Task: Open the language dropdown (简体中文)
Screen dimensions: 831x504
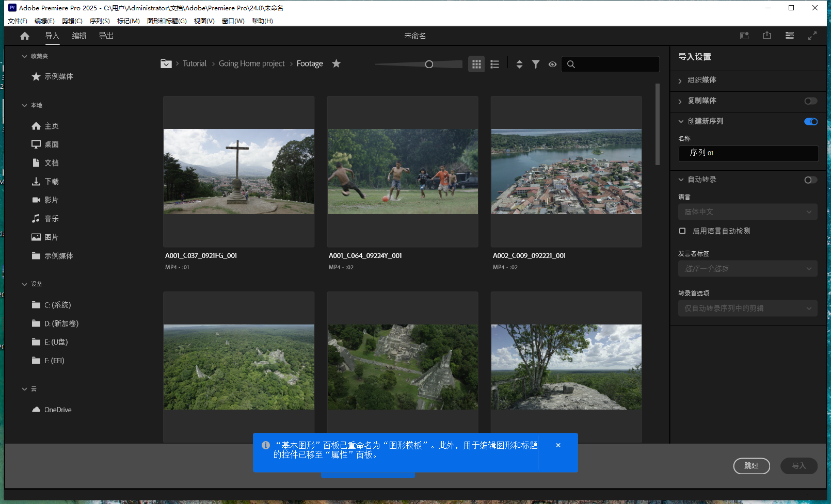Action: click(748, 212)
